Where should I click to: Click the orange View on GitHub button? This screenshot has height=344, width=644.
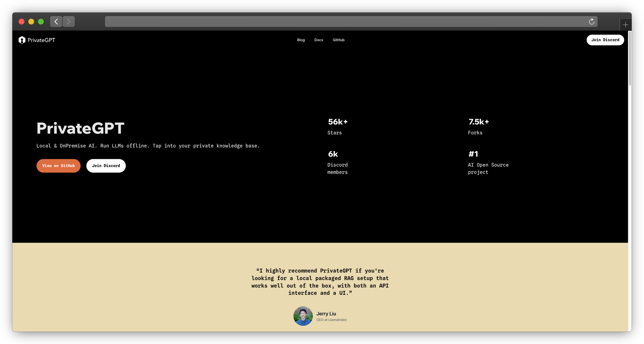coord(59,166)
